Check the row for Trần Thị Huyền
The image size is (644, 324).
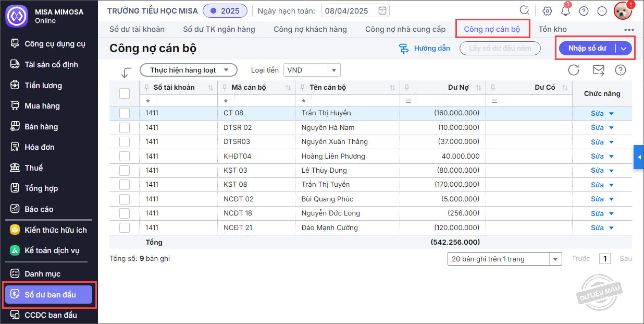125,113
